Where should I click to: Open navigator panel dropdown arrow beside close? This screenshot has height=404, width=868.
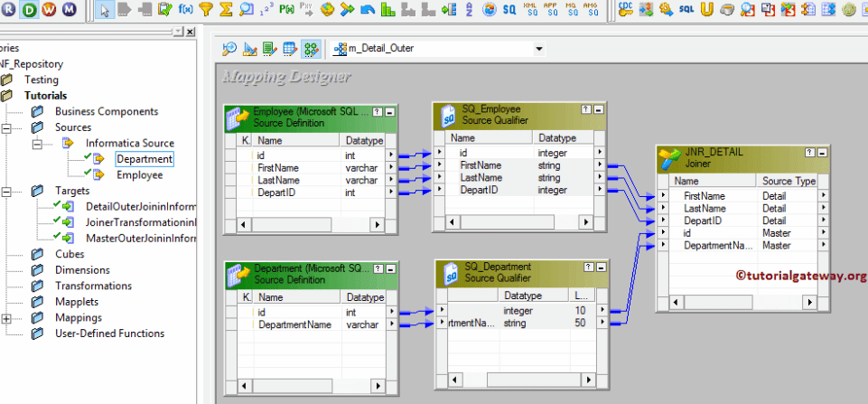tap(178, 33)
